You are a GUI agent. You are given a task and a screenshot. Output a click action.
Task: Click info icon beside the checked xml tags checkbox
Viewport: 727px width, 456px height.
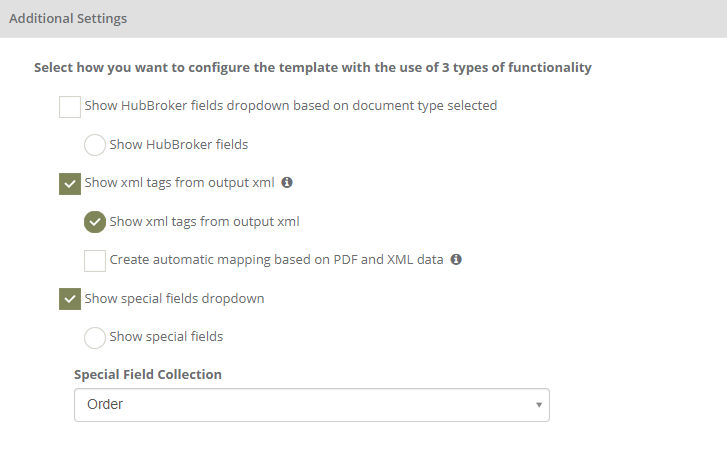coord(287,183)
